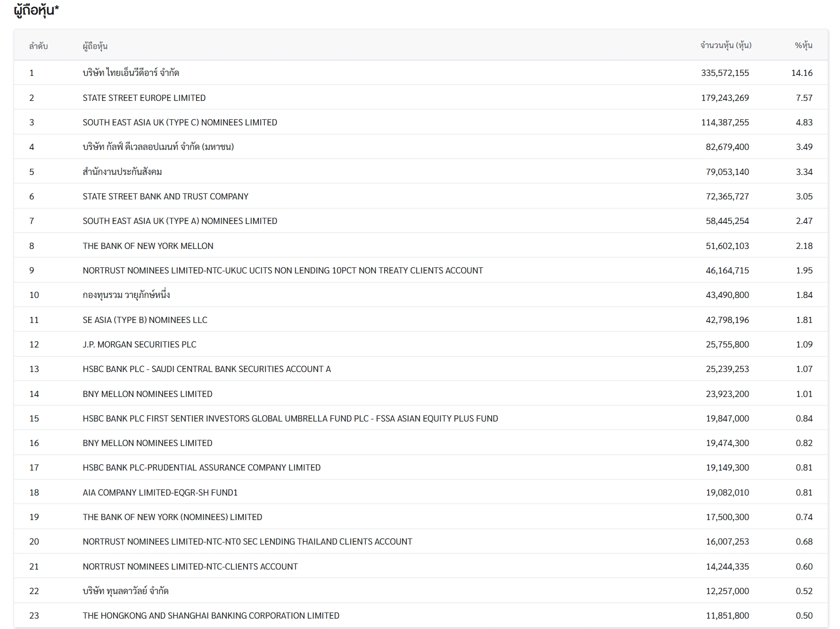
Task: Click the 0.50 percent value
Action: point(804,615)
